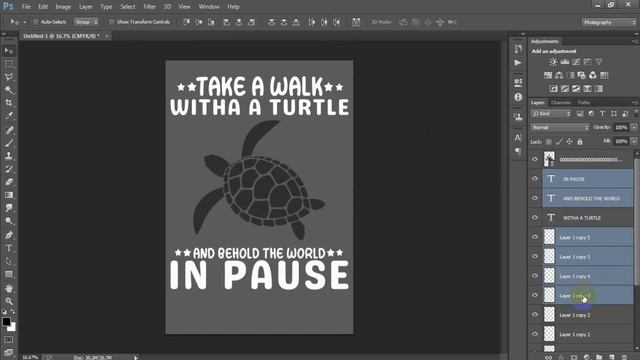Select the Brush tool
This screenshot has height=360, width=640.
9,143
